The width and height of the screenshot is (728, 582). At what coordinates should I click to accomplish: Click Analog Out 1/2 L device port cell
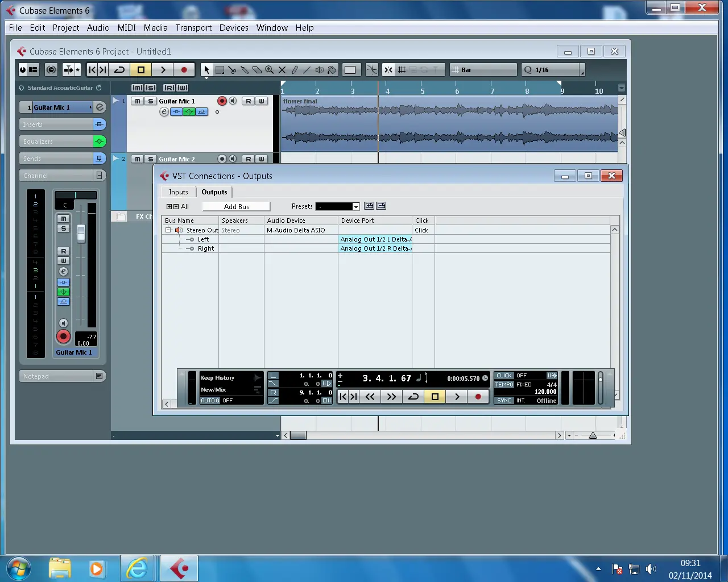375,239
